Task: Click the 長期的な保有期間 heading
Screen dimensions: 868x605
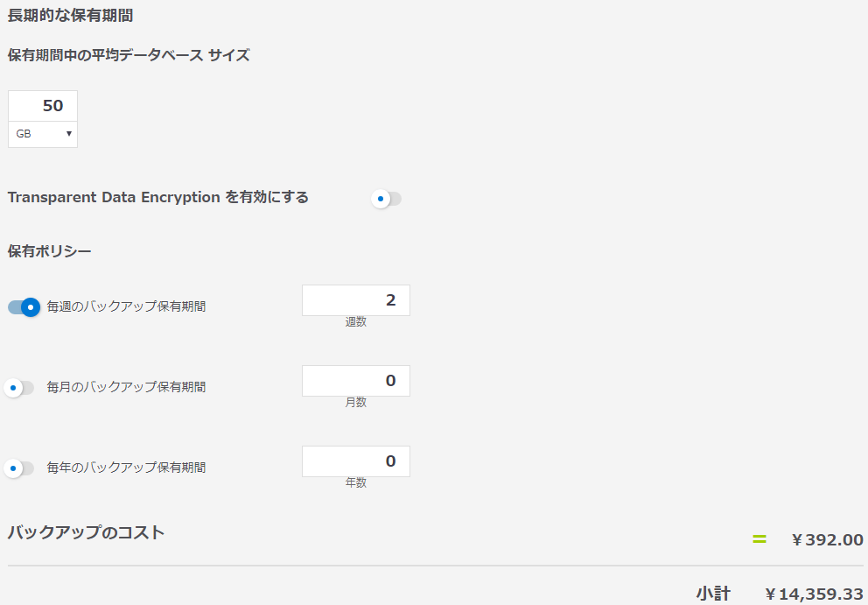Action: point(70,16)
